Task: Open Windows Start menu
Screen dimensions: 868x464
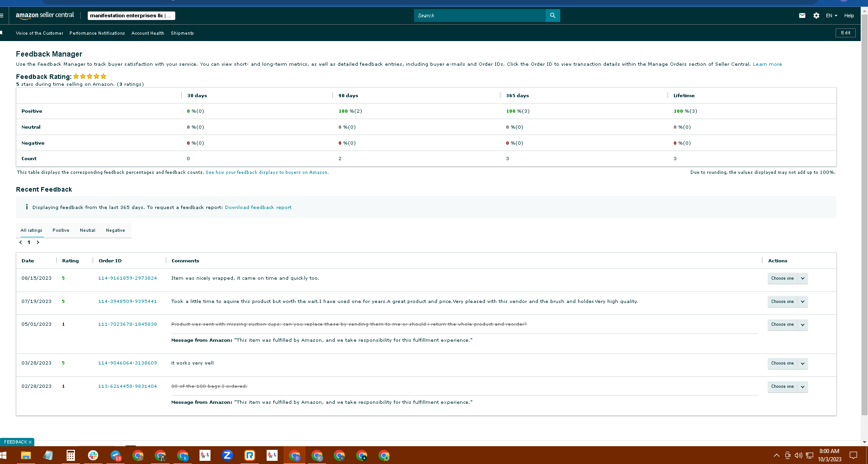Action: (x=3, y=455)
